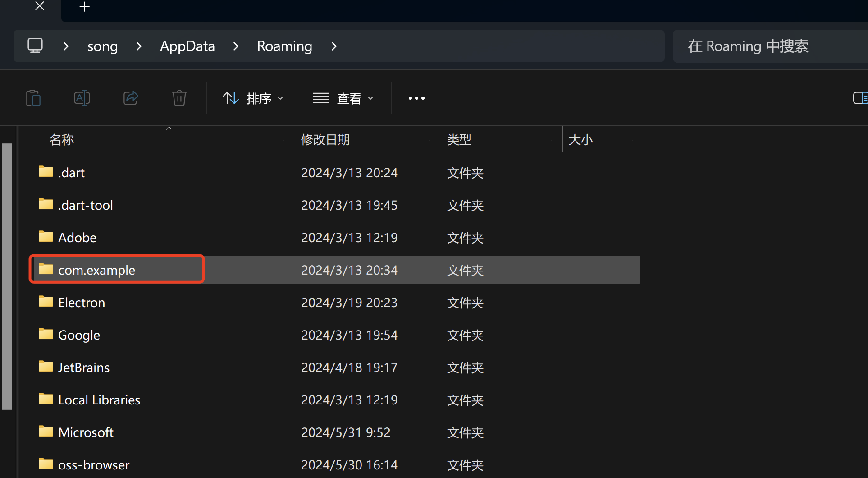Open the See more (...) menu
Image resolution: width=868 pixels, height=478 pixels.
coord(416,98)
